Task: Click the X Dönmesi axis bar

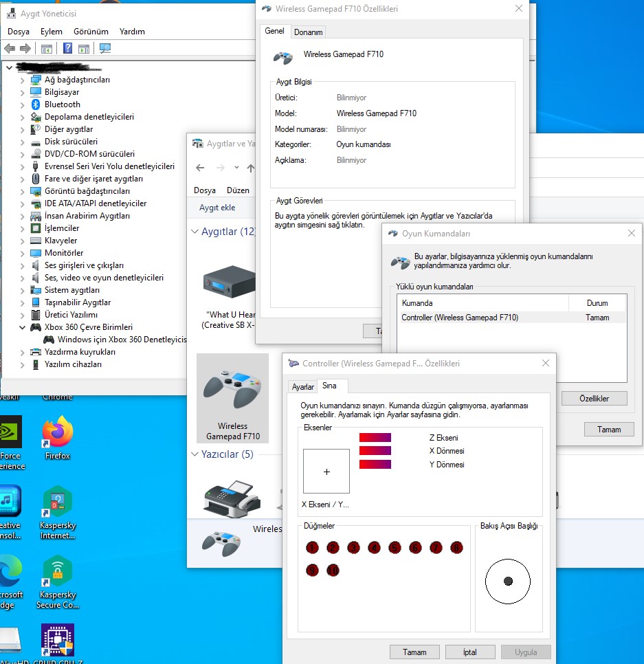Action: click(375, 451)
